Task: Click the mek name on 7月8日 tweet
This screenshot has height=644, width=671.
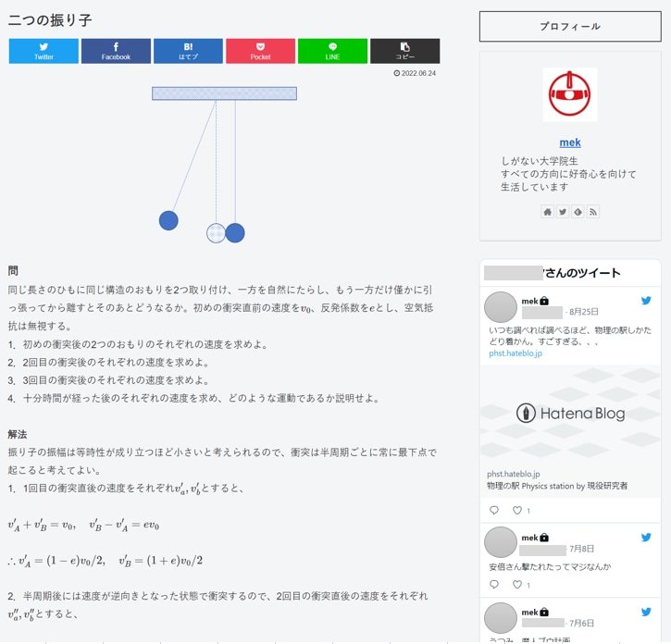Action: 529,538
